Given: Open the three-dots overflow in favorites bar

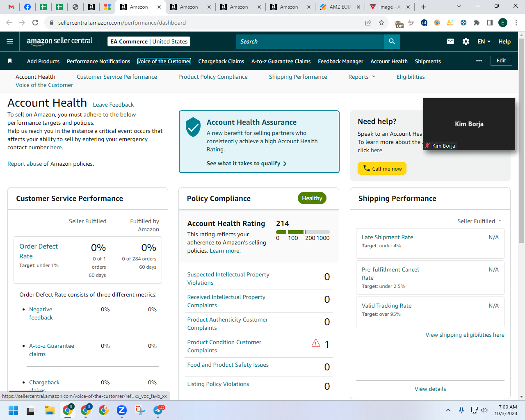Looking at the screenshot, I should click(479, 61).
